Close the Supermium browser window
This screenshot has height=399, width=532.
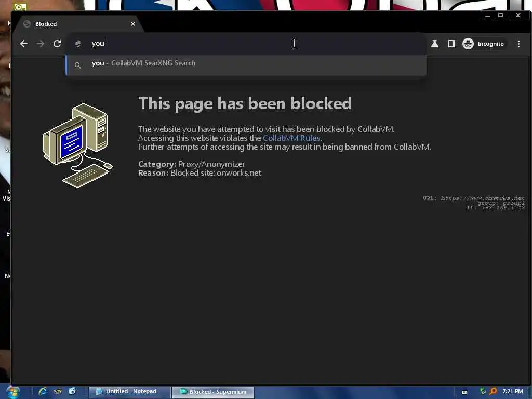[x=518, y=15]
